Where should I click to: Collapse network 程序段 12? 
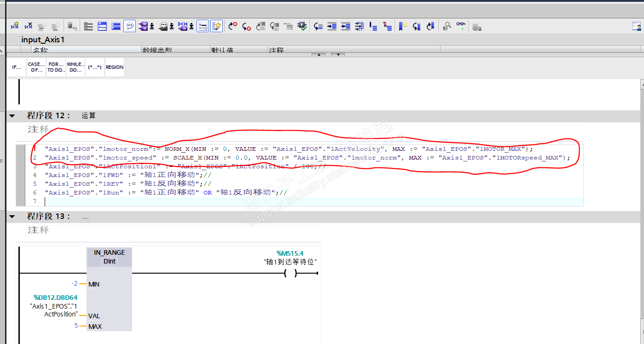pyautogui.click(x=12, y=116)
